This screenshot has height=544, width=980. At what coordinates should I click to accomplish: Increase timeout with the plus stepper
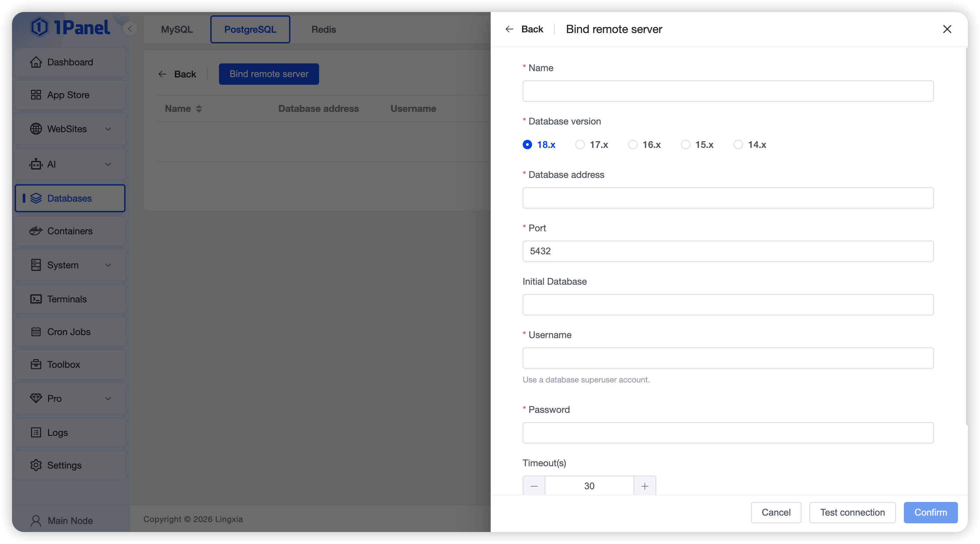645,486
